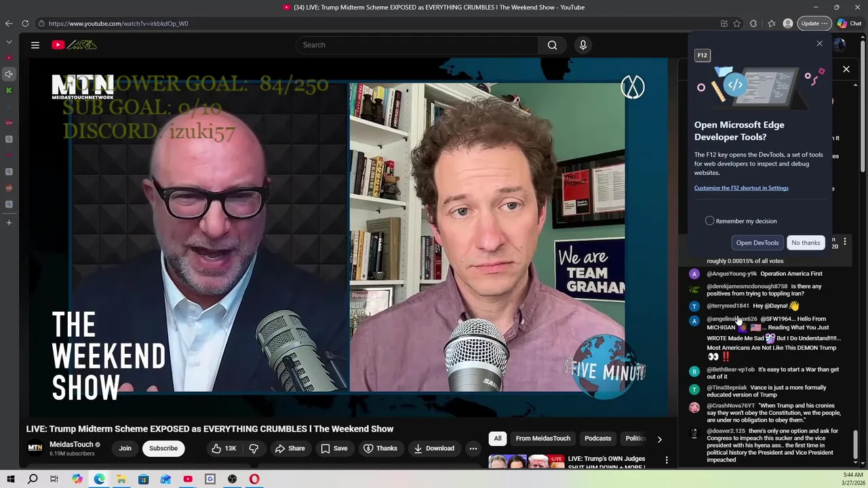Select the Remember my decision radio button
The image size is (868, 488).
point(709,221)
